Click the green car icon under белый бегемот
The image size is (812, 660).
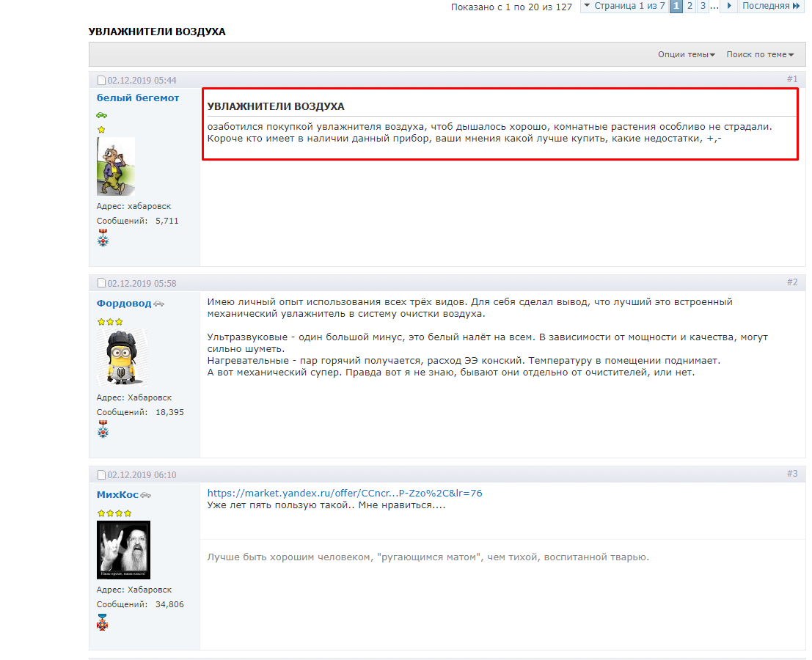[101, 115]
